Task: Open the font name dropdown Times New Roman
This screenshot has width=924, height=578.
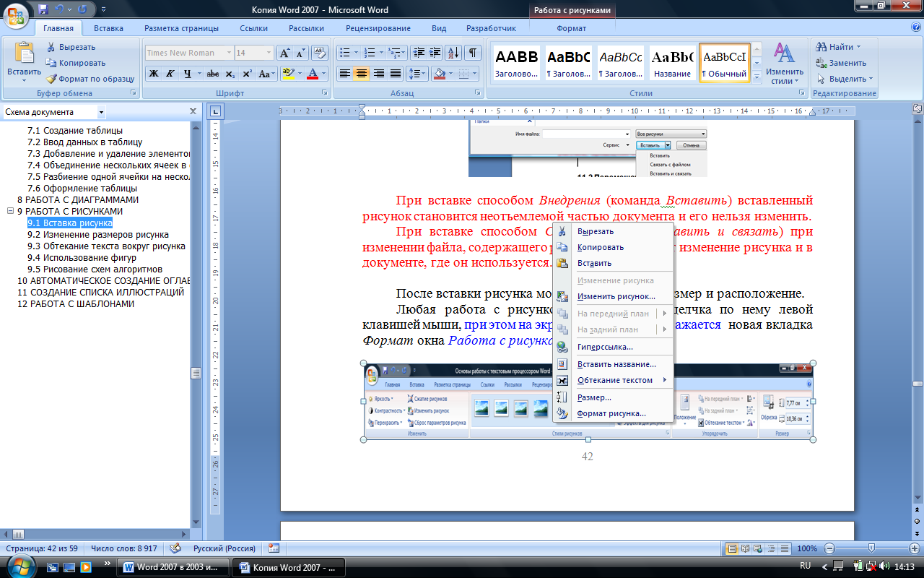Action: click(229, 53)
